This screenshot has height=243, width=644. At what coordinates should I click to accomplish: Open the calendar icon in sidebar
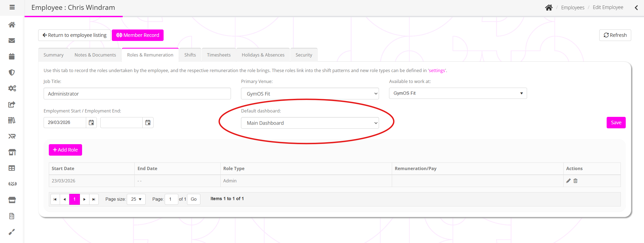click(x=12, y=57)
